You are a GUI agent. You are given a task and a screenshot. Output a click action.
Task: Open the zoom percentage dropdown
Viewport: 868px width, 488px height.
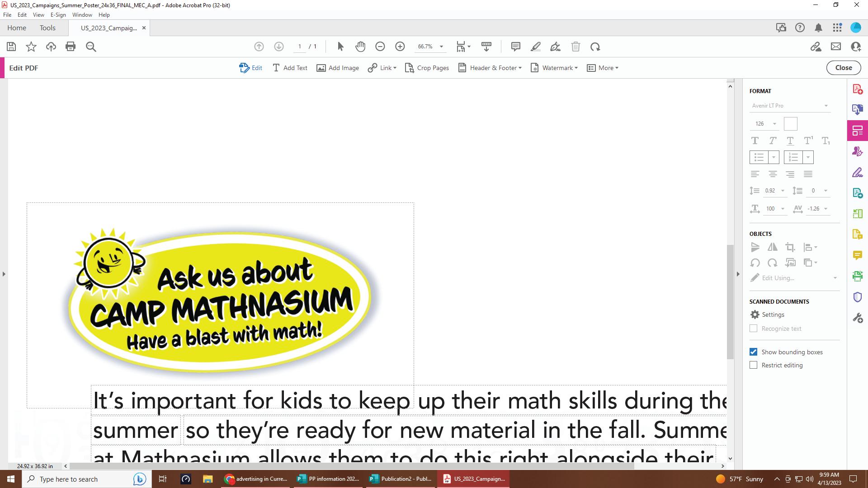[441, 47]
